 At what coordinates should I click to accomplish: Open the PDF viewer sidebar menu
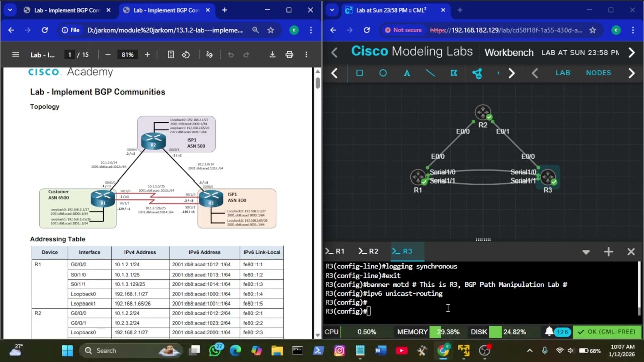click(15, 54)
